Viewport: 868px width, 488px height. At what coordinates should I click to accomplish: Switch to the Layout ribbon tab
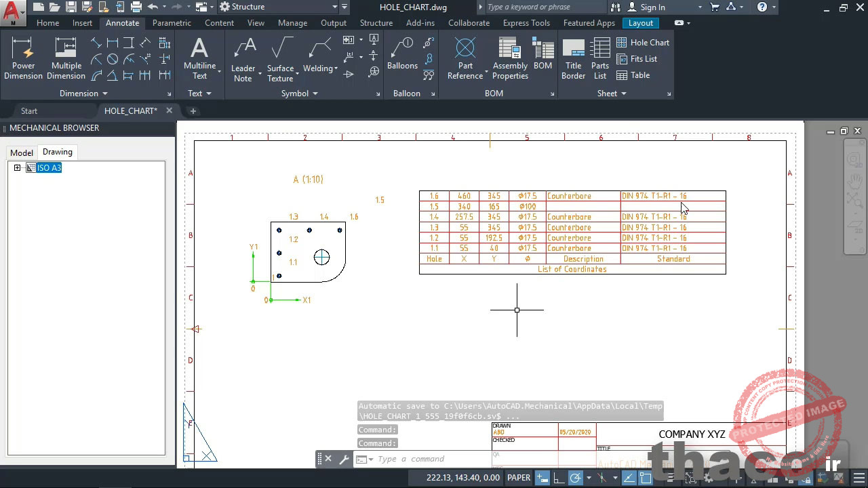641,22
